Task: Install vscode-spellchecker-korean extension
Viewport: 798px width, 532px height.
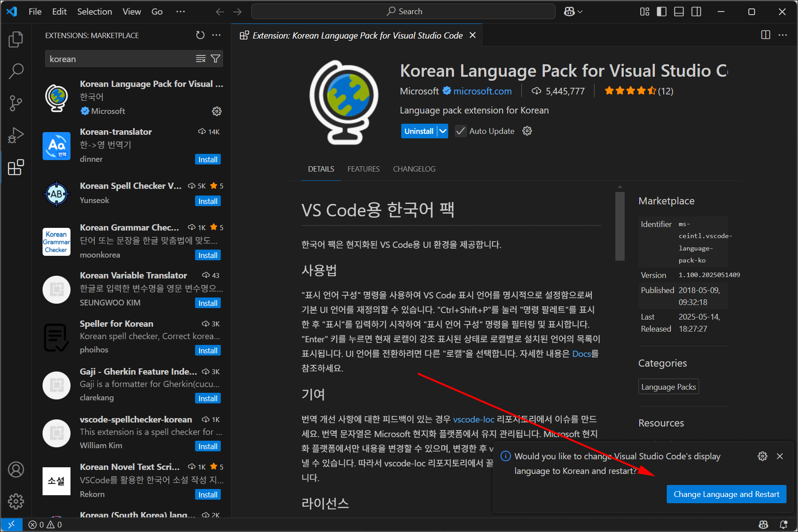Action: pos(208,446)
